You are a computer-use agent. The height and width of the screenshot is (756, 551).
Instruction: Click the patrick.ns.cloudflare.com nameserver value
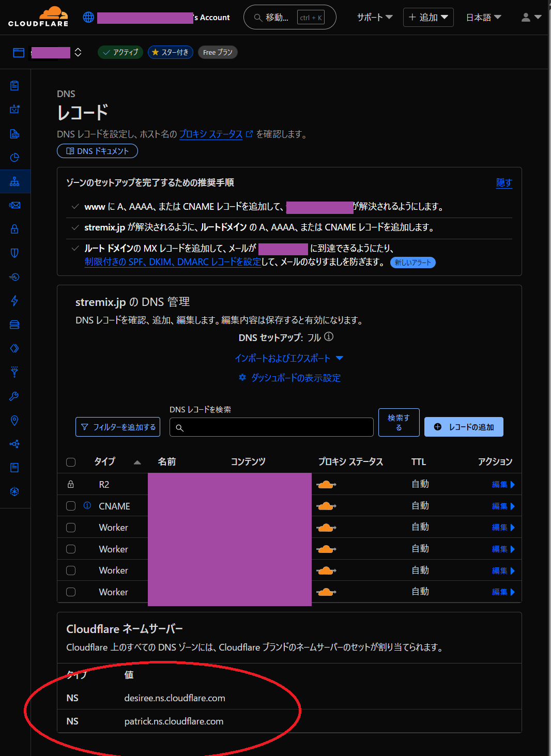coord(174,721)
